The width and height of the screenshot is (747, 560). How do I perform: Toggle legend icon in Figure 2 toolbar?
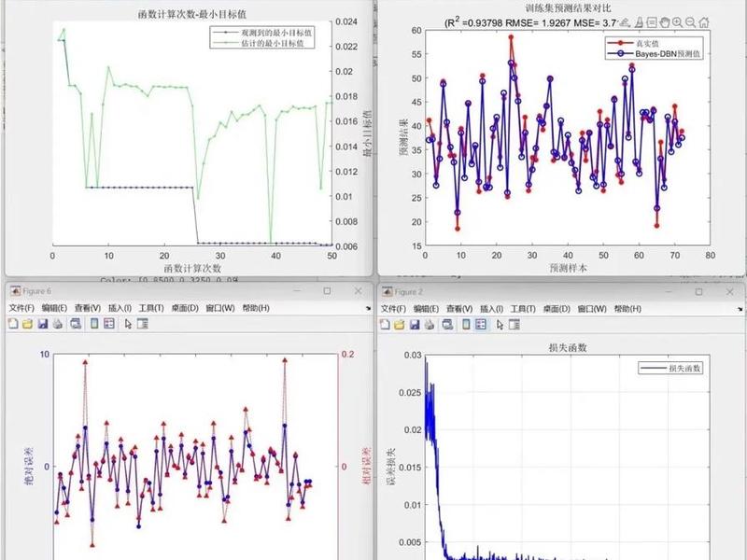(x=481, y=325)
